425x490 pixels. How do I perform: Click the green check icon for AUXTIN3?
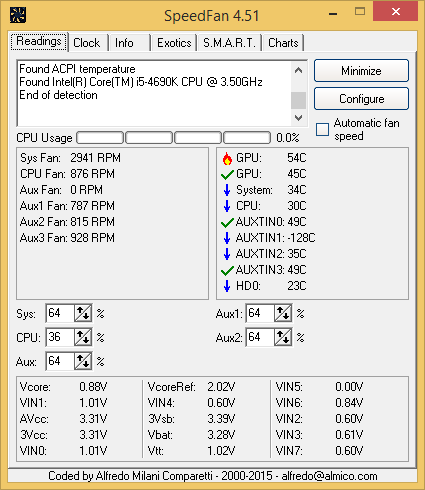[x=227, y=270]
